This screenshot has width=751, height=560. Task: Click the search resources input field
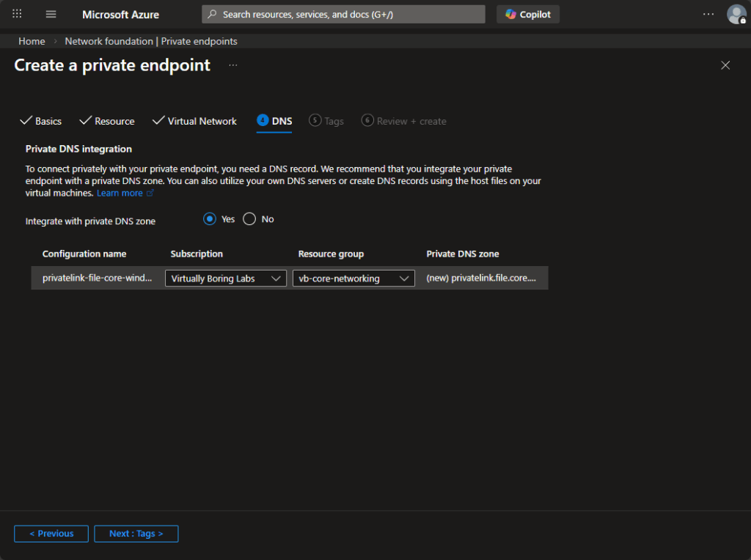click(x=343, y=15)
